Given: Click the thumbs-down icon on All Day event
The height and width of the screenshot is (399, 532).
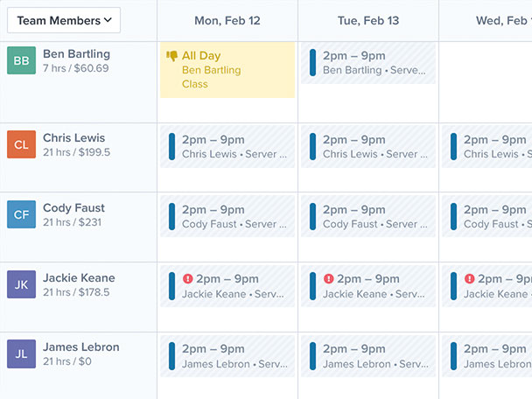Looking at the screenshot, I should click(x=171, y=56).
